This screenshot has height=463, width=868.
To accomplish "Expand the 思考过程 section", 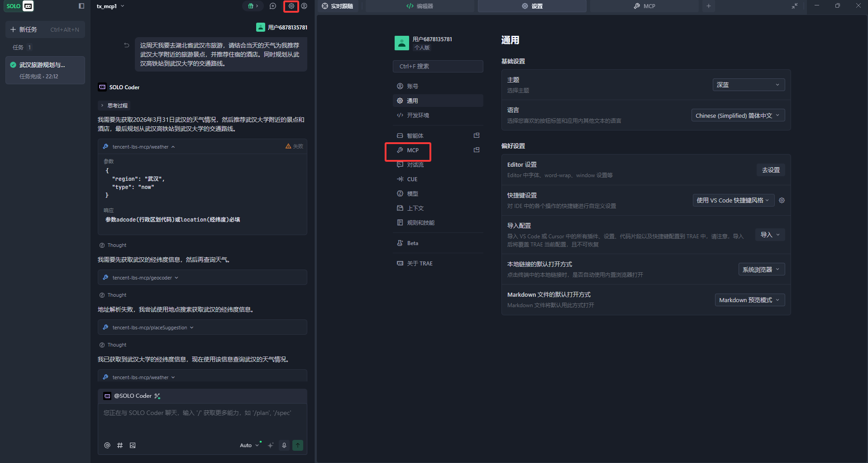I will click(x=114, y=106).
